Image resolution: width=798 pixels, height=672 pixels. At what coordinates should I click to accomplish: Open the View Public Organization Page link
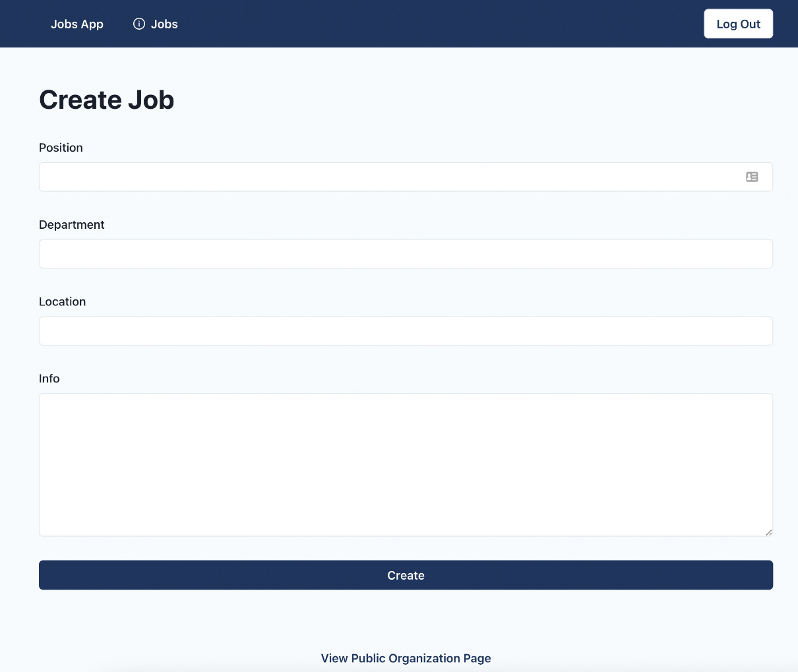click(x=406, y=658)
